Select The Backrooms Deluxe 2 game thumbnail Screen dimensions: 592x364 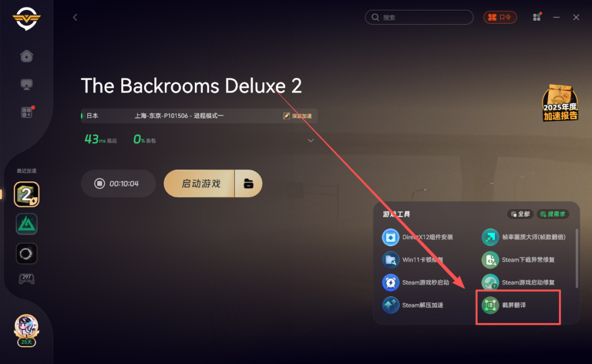tap(27, 194)
